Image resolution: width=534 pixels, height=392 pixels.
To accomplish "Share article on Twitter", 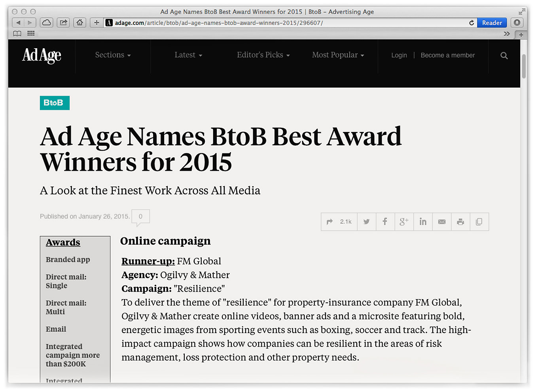I will [x=367, y=222].
